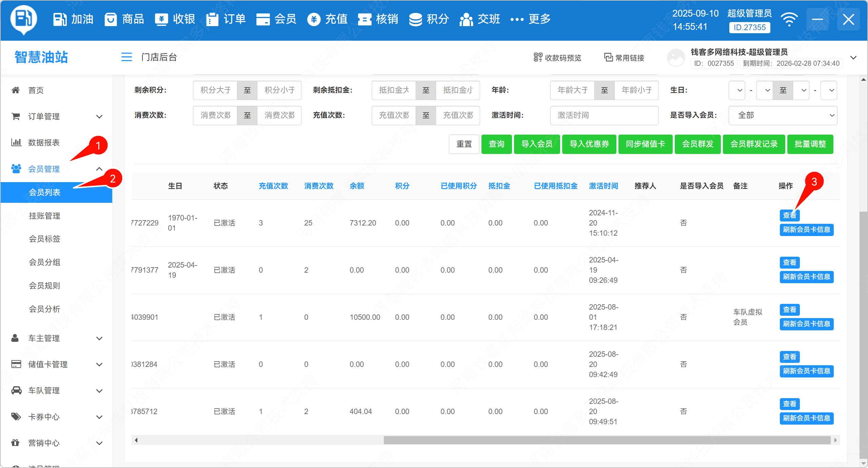The height and width of the screenshot is (468, 868).
Task: Open the 常用链接 links icon
Action: tap(608, 57)
